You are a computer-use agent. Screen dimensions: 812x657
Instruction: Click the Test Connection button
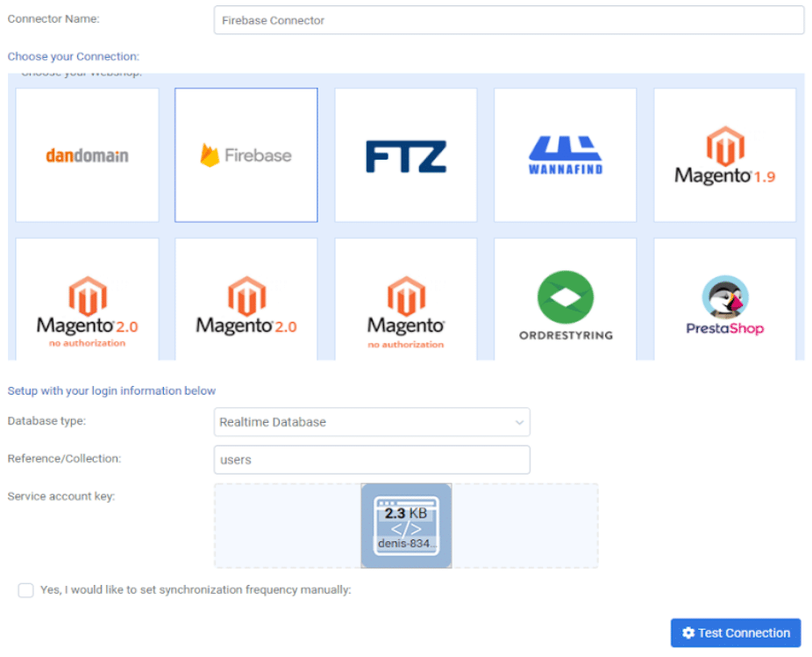[x=736, y=632]
